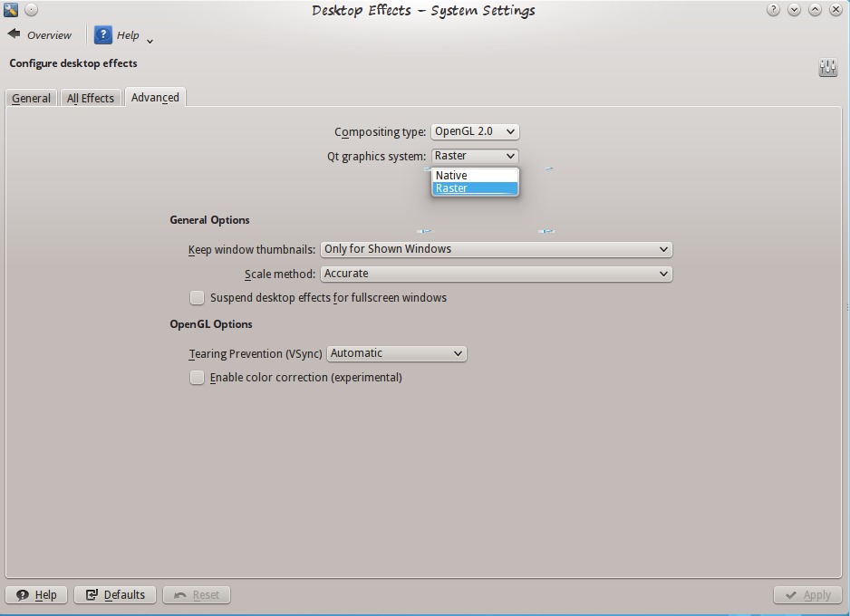Open the Compositing type dropdown
Screen dimensions: 850x616
pos(474,131)
